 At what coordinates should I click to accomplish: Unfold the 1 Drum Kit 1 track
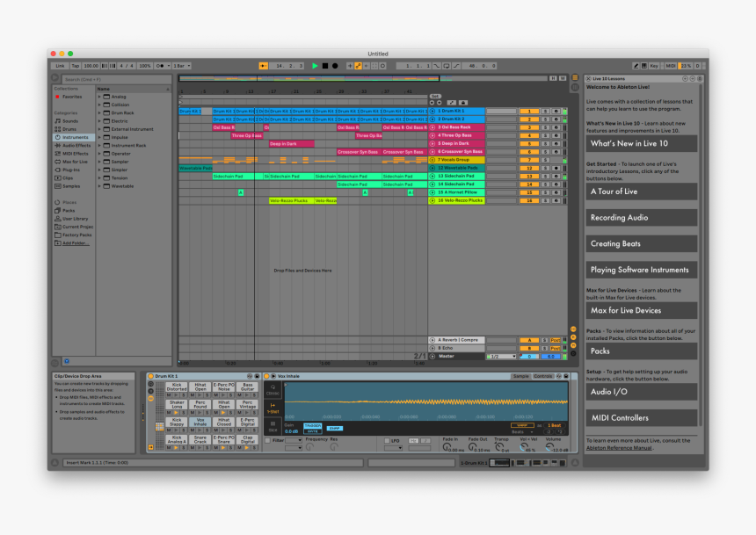tap(433, 112)
